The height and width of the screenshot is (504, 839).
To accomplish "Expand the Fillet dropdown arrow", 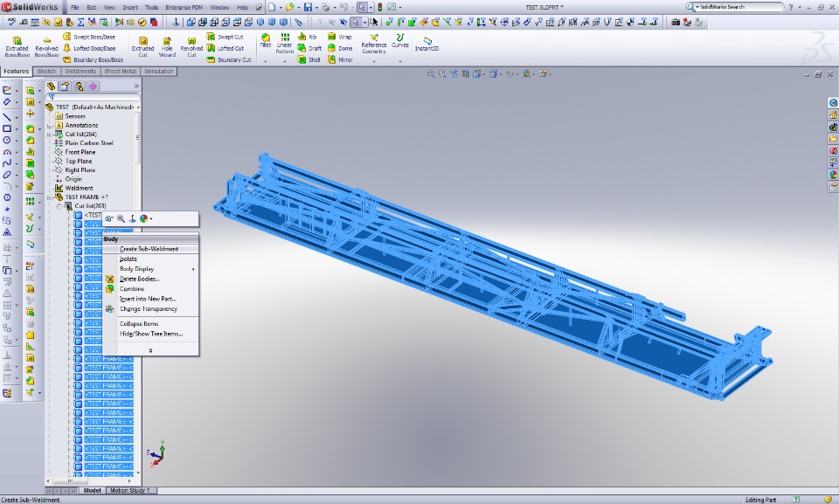I will click(x=266, y=61).
